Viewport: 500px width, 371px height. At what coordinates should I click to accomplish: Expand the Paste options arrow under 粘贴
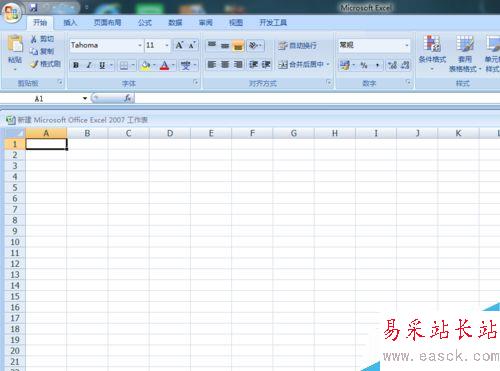tap(15, 69)
